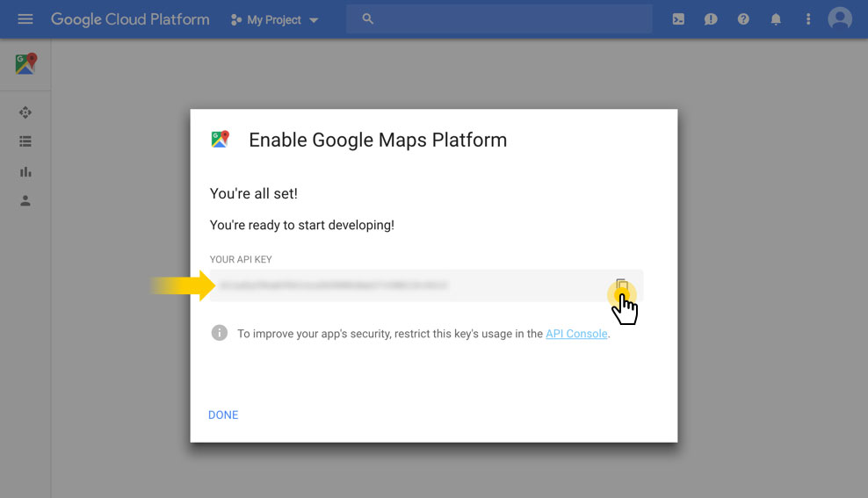Click the Maps logo in dialog title

click(221, 139)
